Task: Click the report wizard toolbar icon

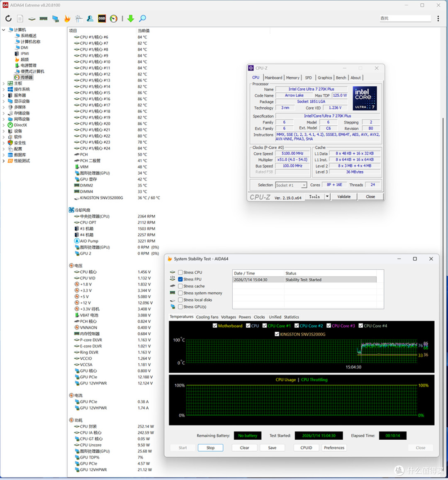Action: tap(79, 19)
